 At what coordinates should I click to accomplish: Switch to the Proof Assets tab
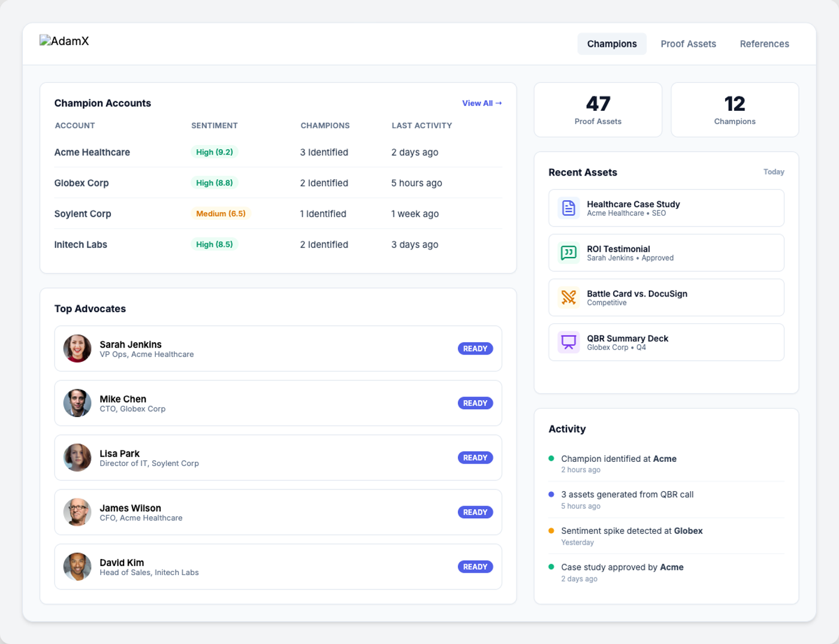[x=688, y=44]
